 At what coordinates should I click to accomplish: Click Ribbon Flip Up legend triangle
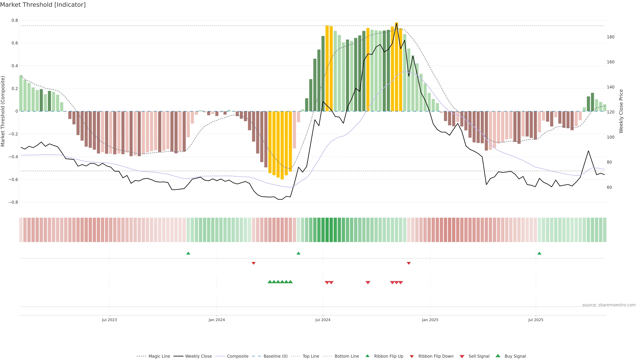coord(367,356)
